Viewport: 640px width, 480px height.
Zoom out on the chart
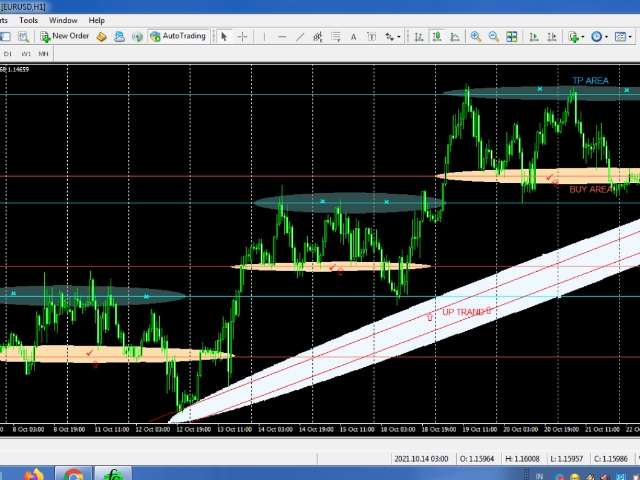pos(493,36)
